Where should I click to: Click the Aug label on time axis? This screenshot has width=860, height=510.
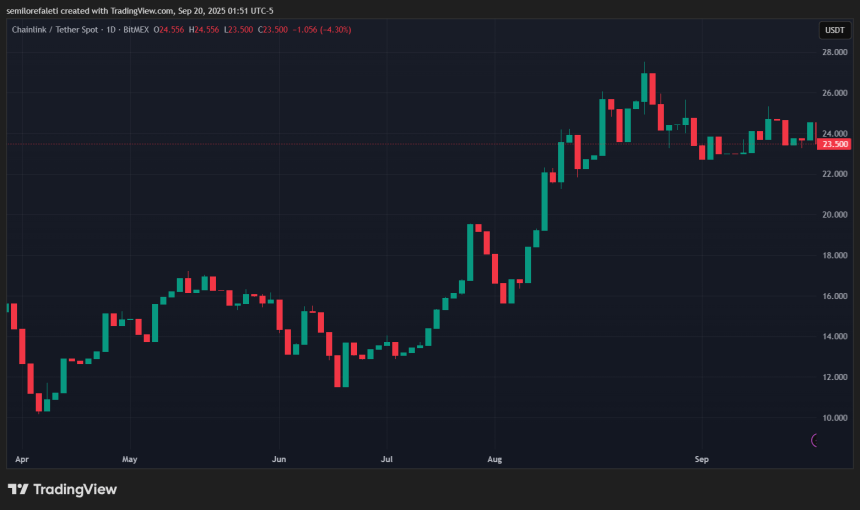coord(493,459)
